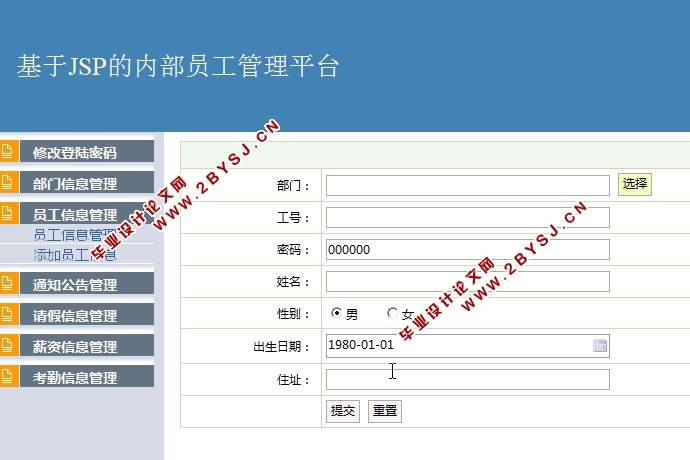Screen dimensions: 690x460
Task: Click the 重置 reset button
Action: [x=385, y=411]
